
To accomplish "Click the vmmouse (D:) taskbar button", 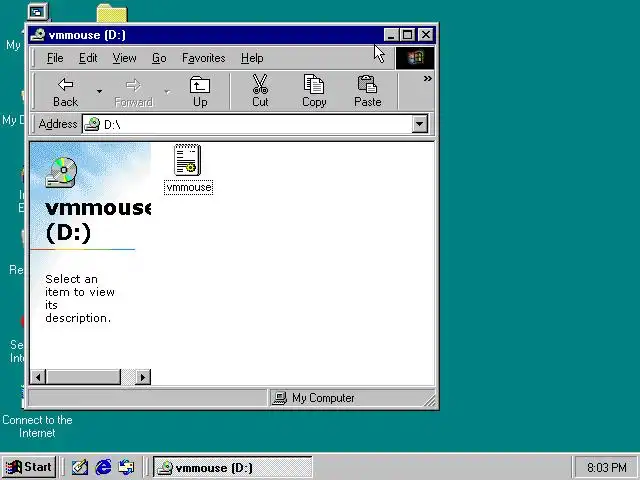I will [233, 467].
